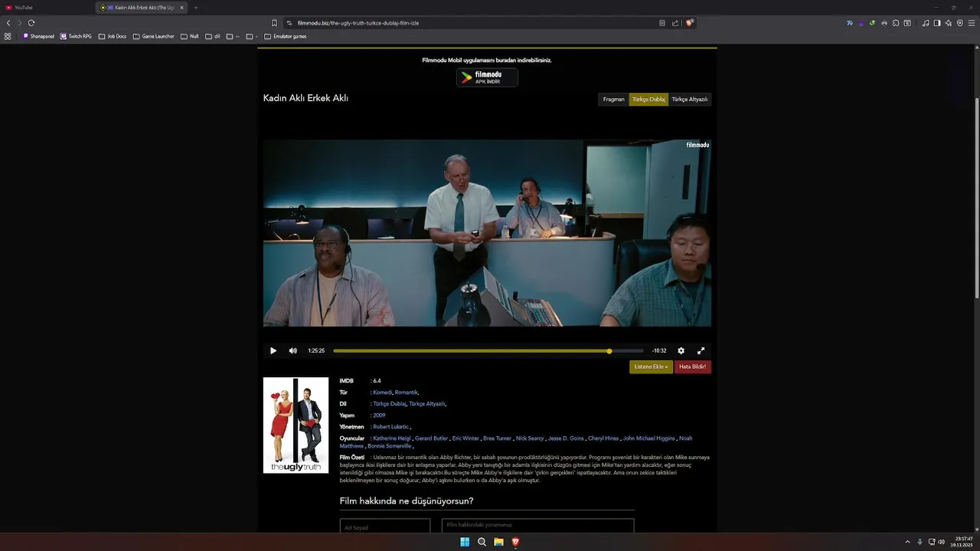
Task: Close the Kadın Aklı Erkek Aklı tab
Action: pyautogui.click(x=181, y=8)
